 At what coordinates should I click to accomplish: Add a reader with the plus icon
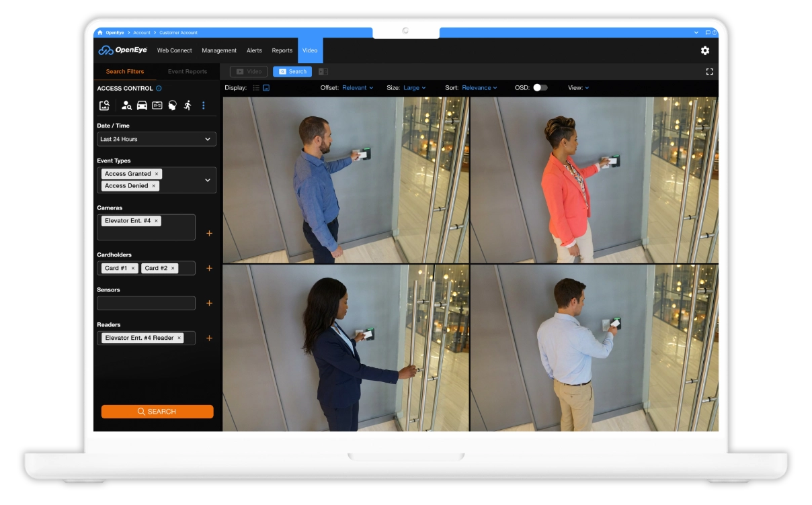click(209, 338)
